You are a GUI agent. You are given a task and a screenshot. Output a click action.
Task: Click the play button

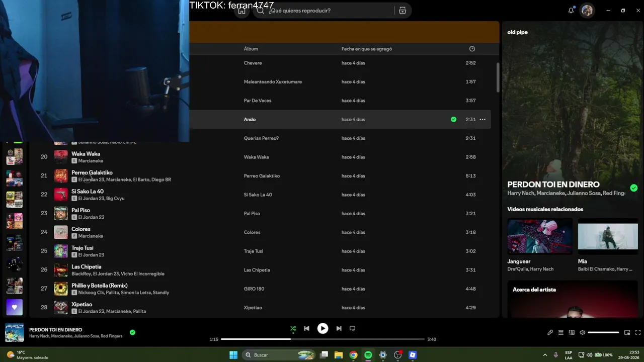pyautogui.click(x=323, y=328)
